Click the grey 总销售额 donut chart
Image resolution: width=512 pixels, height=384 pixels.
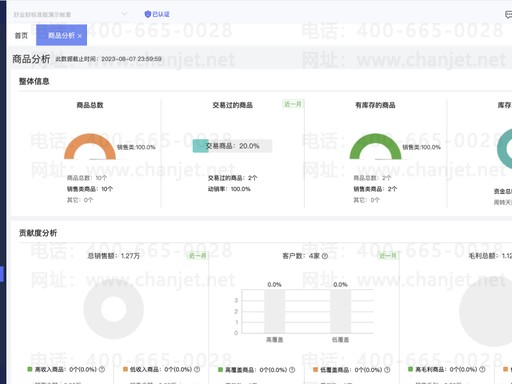point(114,309)
